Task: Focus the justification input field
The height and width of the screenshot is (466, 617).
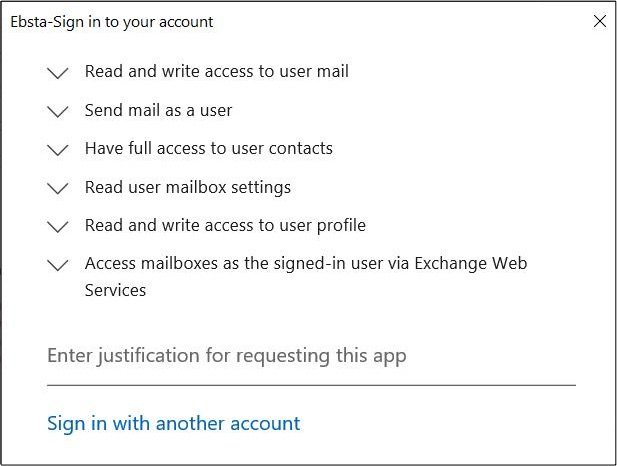Action: (x=310, y=356)
